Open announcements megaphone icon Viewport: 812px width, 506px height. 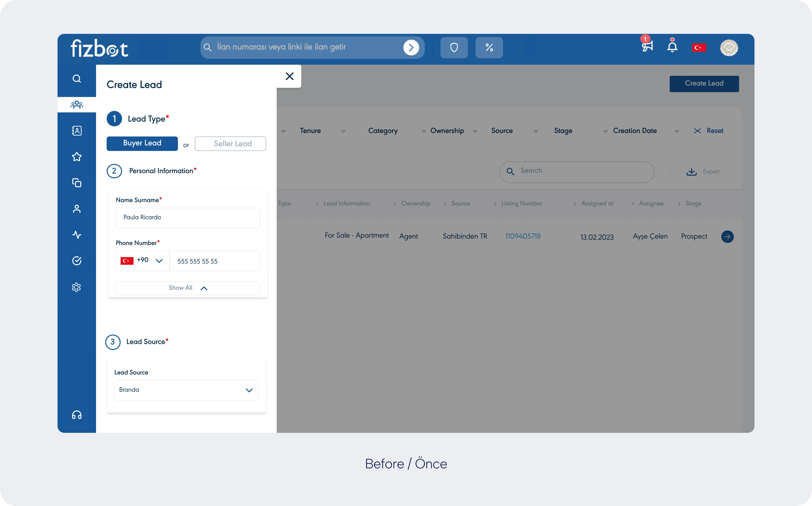[647, 46]
